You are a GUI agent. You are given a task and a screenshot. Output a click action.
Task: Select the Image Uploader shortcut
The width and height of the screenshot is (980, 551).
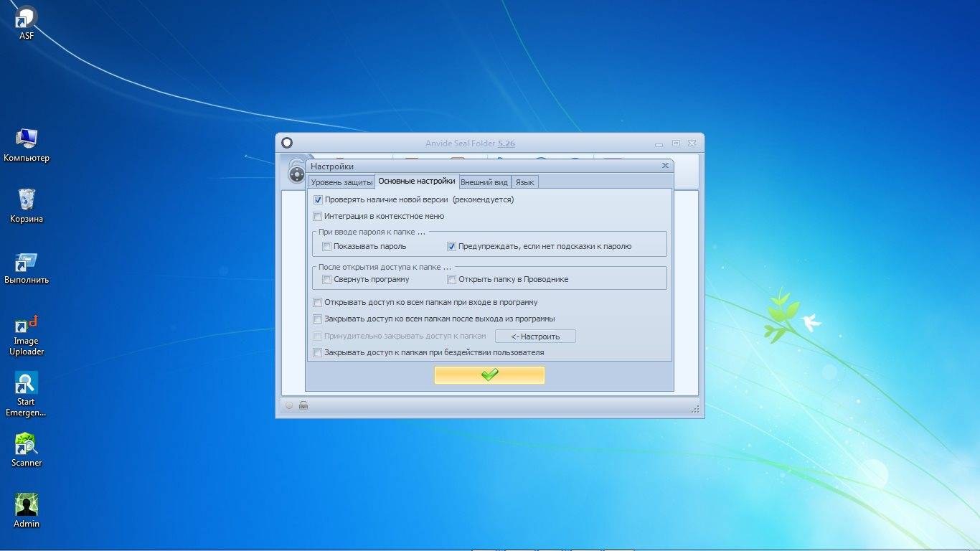(27, 335)
